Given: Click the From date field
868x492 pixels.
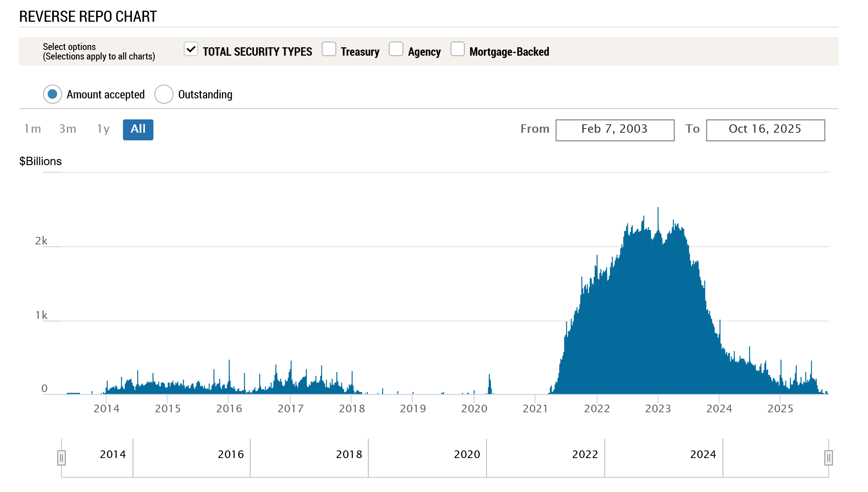Looking at the screenshot, I should tap(614, 130).
